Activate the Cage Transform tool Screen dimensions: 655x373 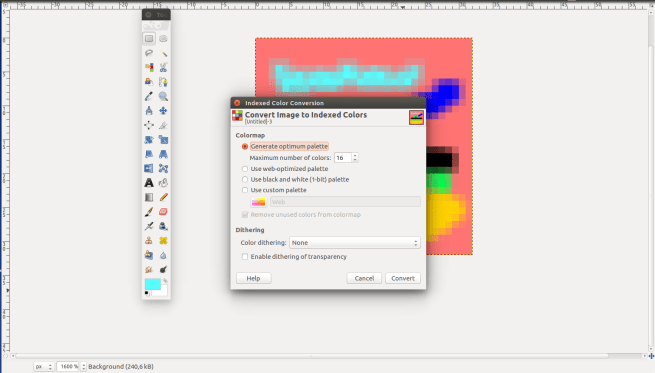pyautogui.click(x=163, y=168)
